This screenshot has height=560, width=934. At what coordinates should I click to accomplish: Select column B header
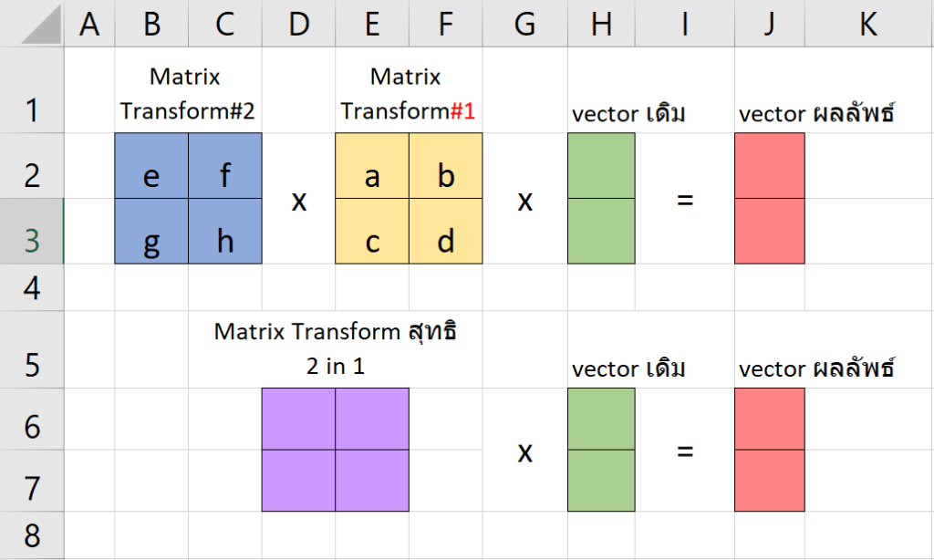pos(152,23)
